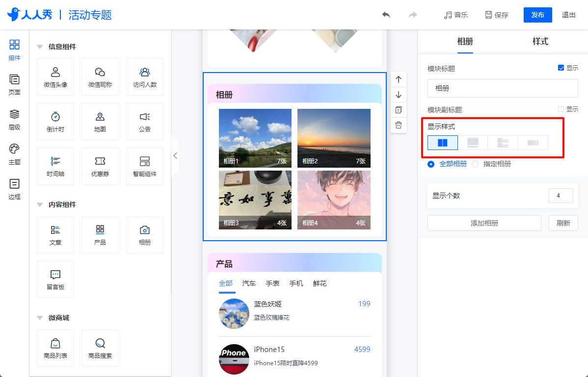Select the 全部相册 radio option
The image size is (588, 377).
[x=431, y=164]
